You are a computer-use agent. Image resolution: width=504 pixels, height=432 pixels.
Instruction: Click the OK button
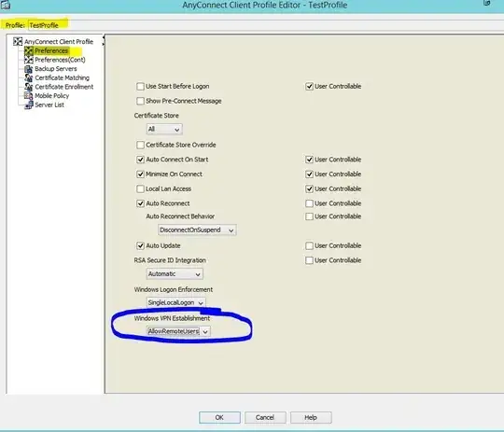tap(219, 417)
